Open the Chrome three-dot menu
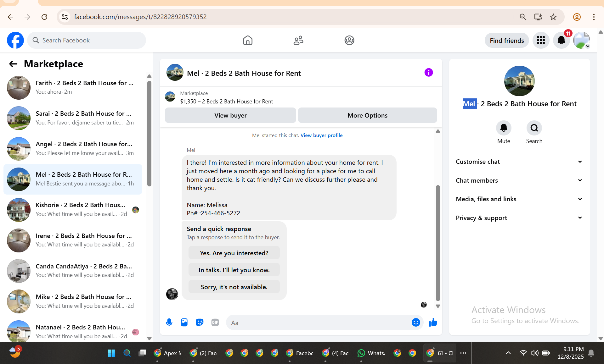 [x=594, y=17]
